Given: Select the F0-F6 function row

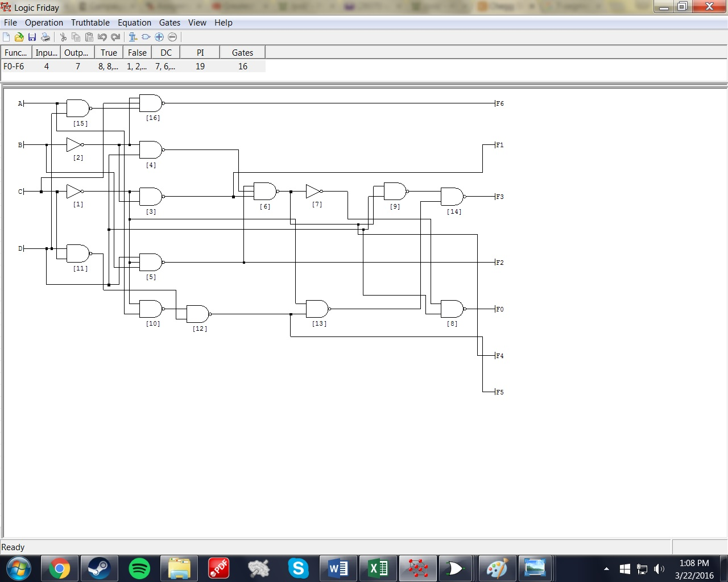Looking at the screenshot, I should [14, 66].
